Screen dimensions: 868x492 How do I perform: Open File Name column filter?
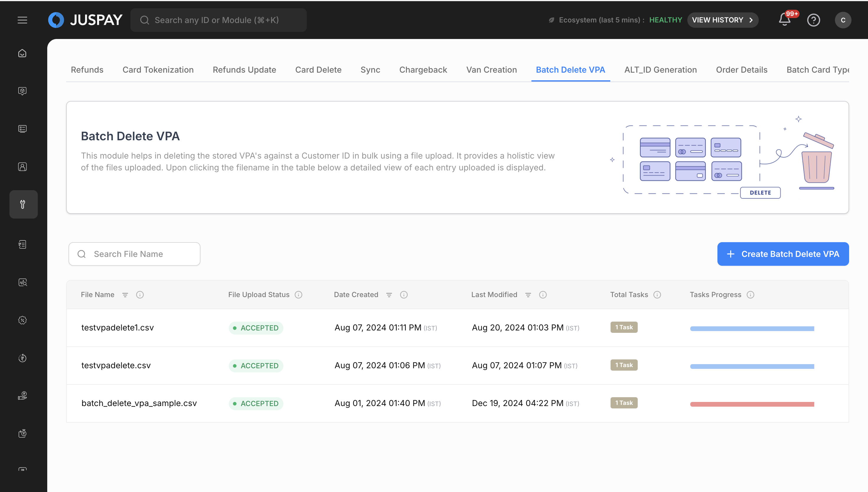click(x=125, y=295)
